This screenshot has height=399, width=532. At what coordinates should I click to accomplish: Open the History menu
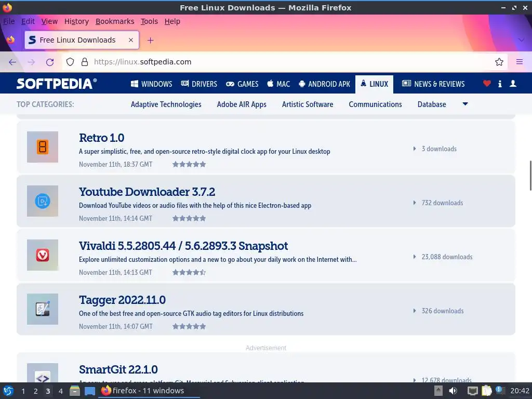coord(76,21)
